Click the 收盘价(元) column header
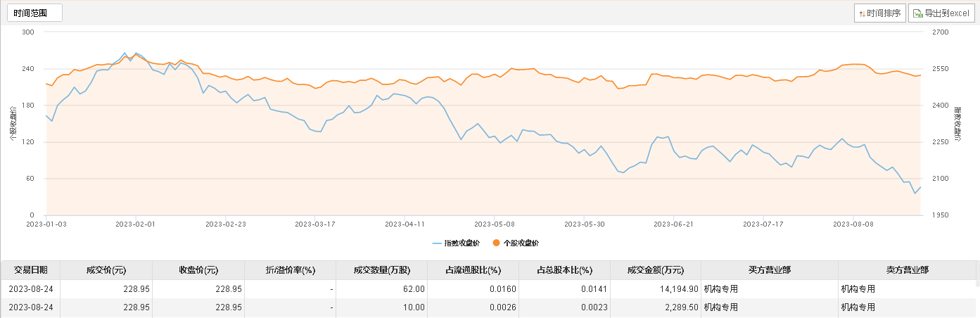Viewport: 980px width, 318px height. coord(198,270)
